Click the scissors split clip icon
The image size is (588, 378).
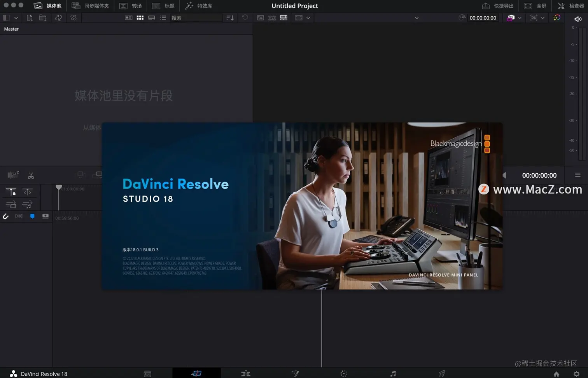coord(31,176)
